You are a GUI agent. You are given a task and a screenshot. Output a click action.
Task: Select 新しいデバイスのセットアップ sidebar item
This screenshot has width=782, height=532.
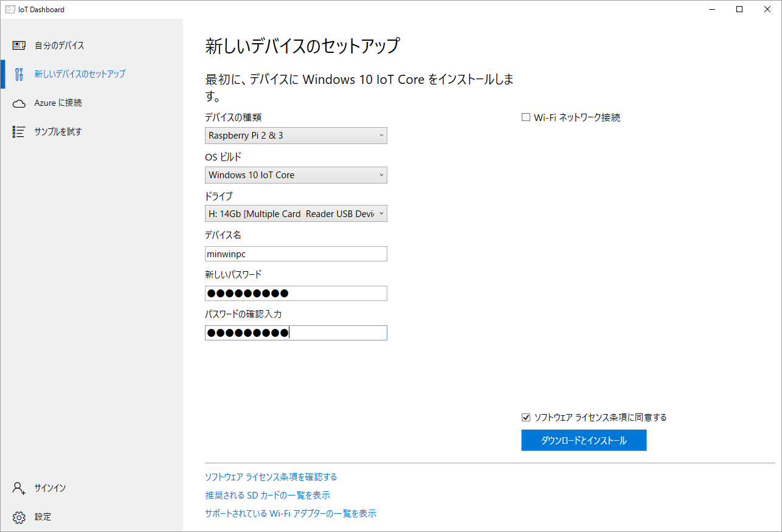point(91,74)
